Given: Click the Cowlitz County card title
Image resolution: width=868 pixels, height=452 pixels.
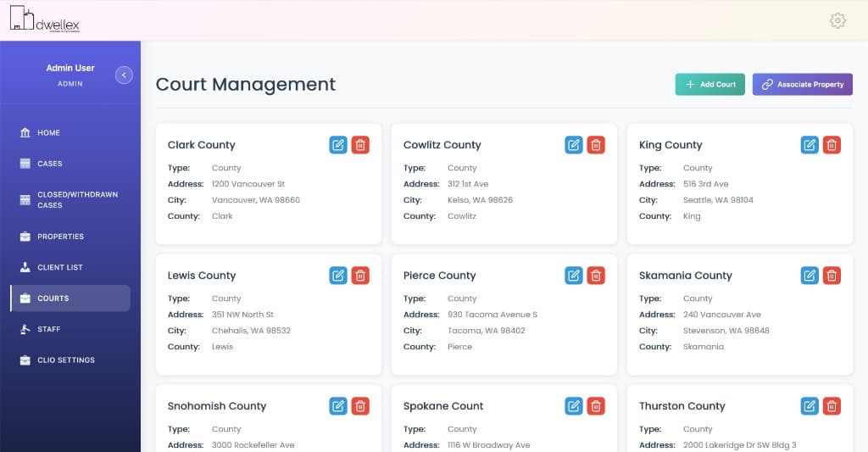Looking at the screenshot, I should point(442,145).
